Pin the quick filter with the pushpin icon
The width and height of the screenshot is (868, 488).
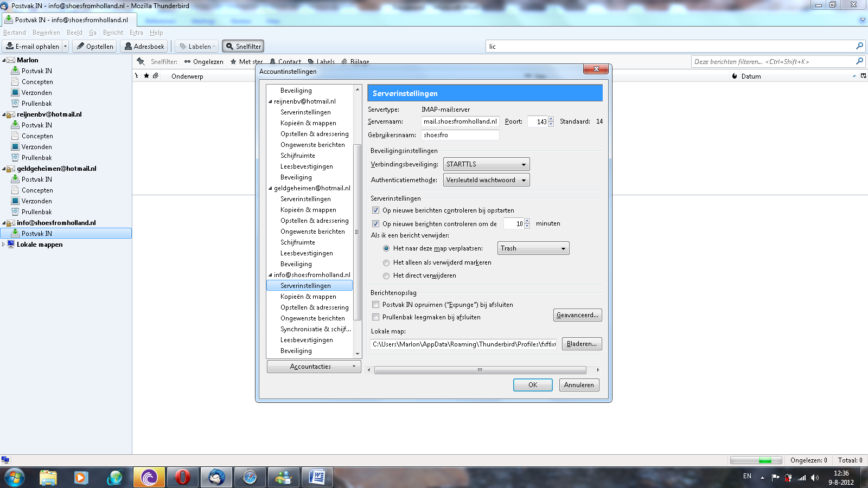click(141, 61)
